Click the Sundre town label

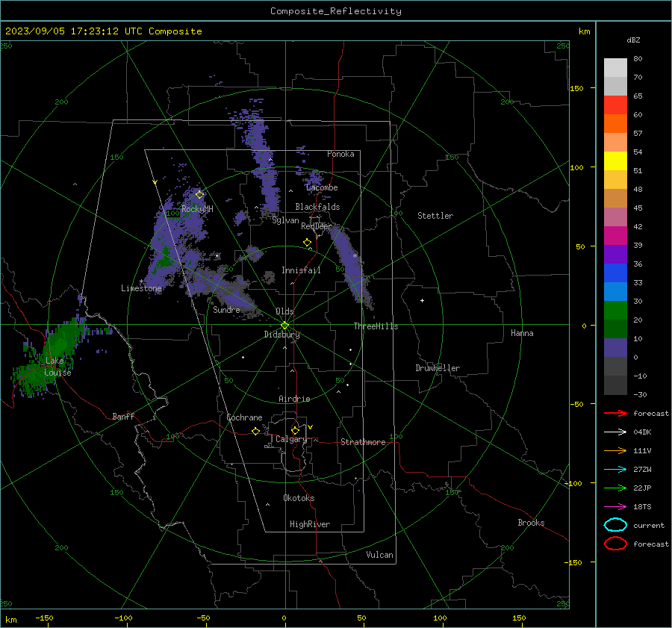pos(226,309)
